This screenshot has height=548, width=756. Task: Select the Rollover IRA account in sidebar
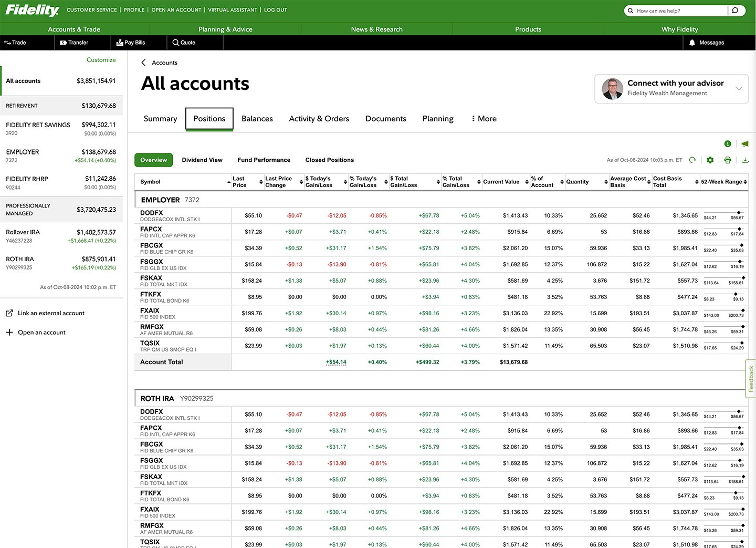click(61, 236)
